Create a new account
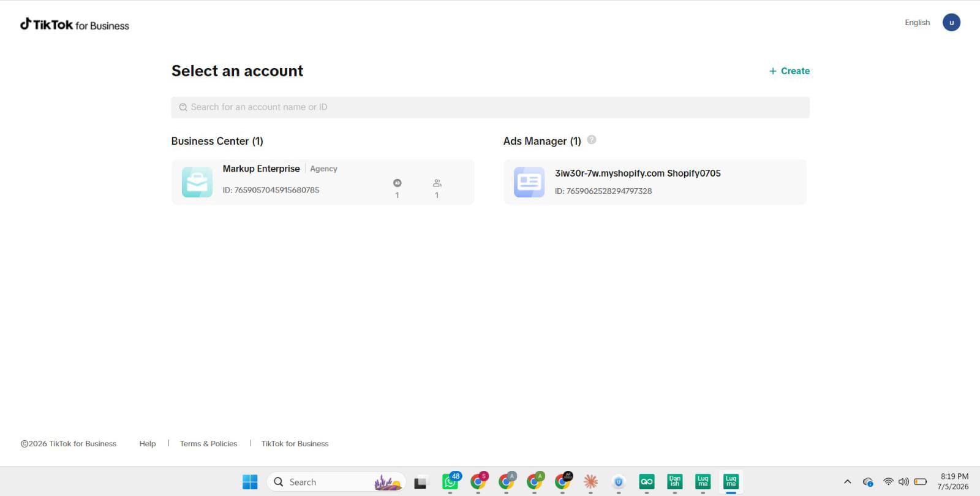Image resolution: width=980 pixels, height=496 pixels. click(x=790, y=71)
